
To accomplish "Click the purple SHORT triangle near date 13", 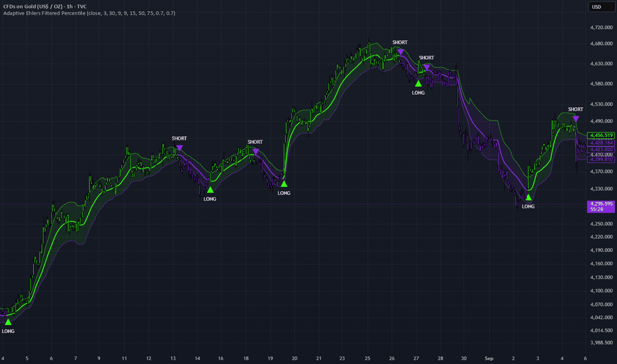I will [x=179, y=148].
